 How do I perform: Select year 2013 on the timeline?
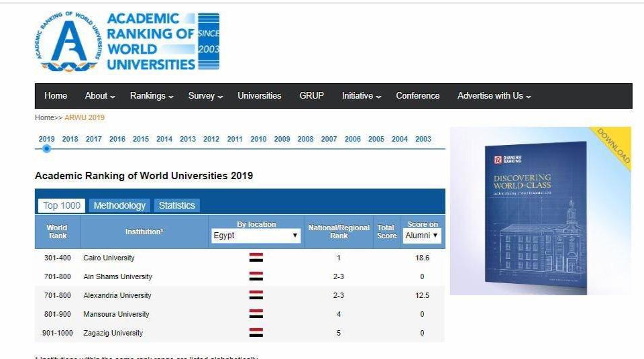click(x=188, y=140)
